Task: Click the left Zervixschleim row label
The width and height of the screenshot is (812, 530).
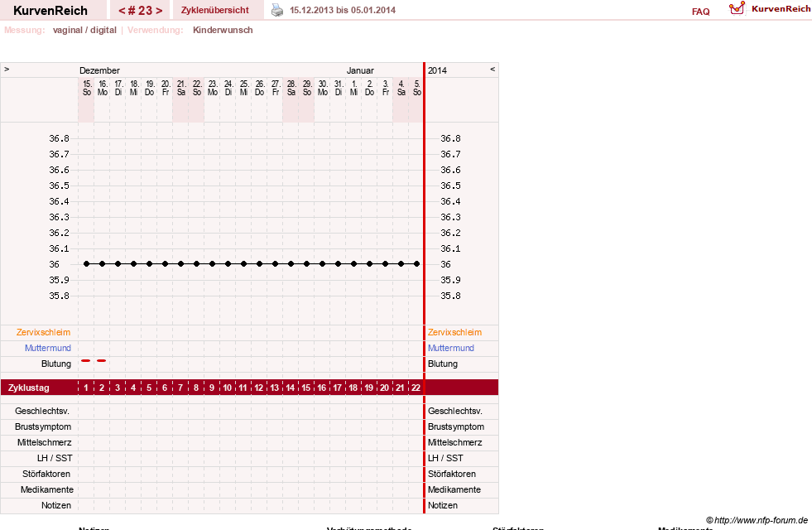Action: (x=44, y=332)
